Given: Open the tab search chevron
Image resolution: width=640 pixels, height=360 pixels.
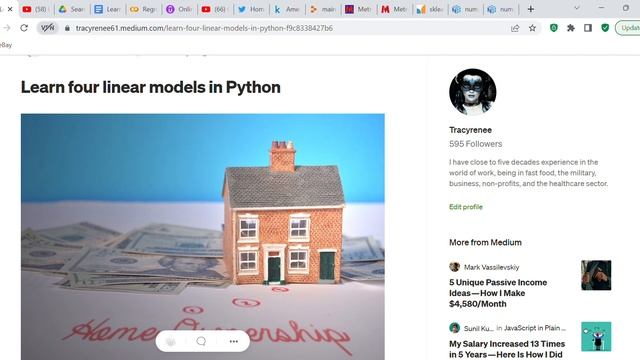Looking at the screenshot, I should tap(577, 8).
